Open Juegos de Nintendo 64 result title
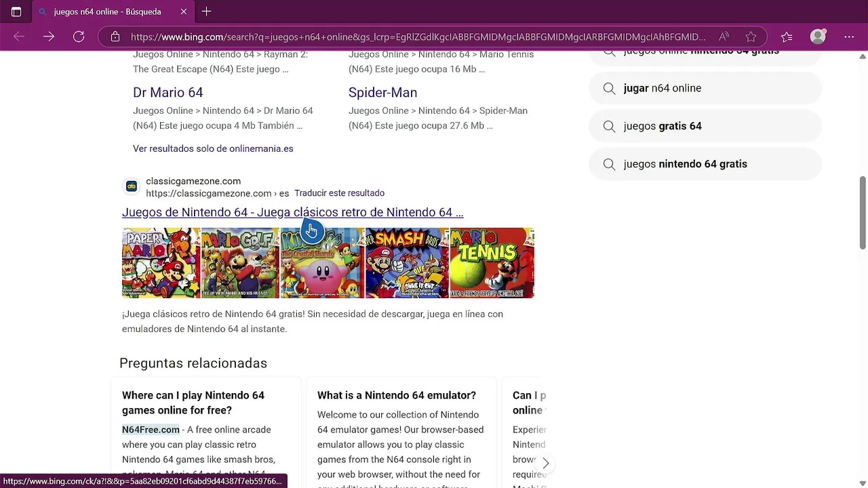This screenshot has width=868, height=488. coord(293,212)
